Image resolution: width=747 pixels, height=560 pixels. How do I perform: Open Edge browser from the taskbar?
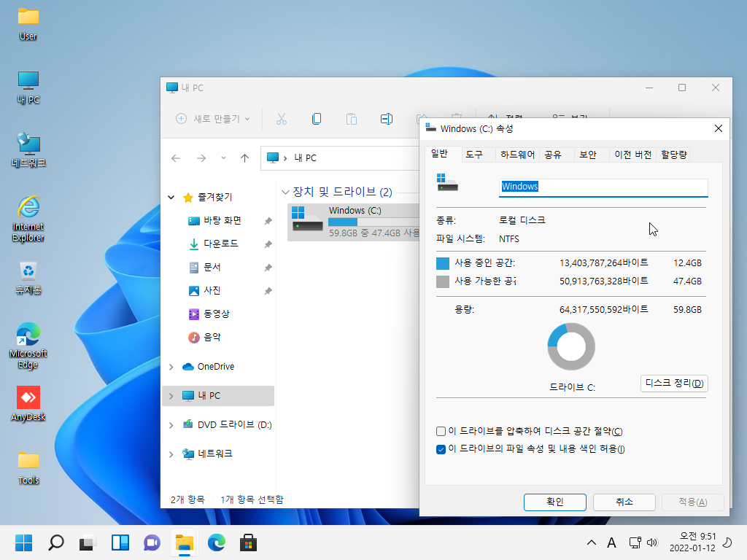pyautogui.click(x=216, y=542)
